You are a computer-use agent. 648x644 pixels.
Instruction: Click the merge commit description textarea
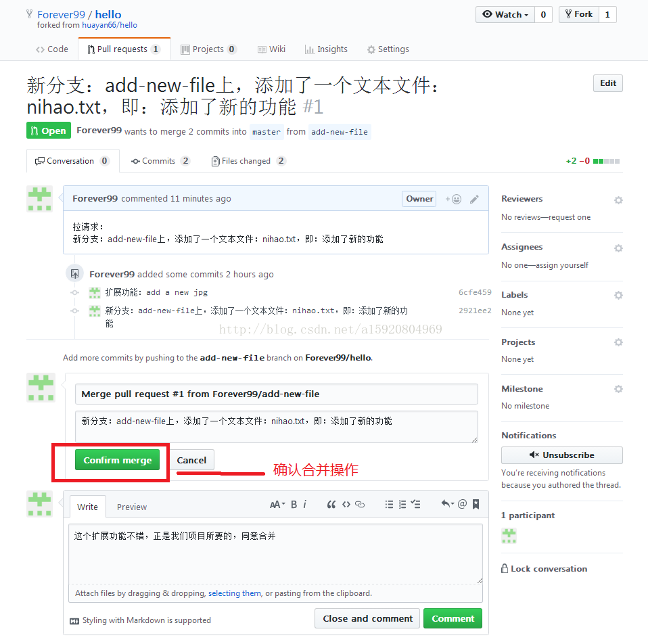(277, 427)
